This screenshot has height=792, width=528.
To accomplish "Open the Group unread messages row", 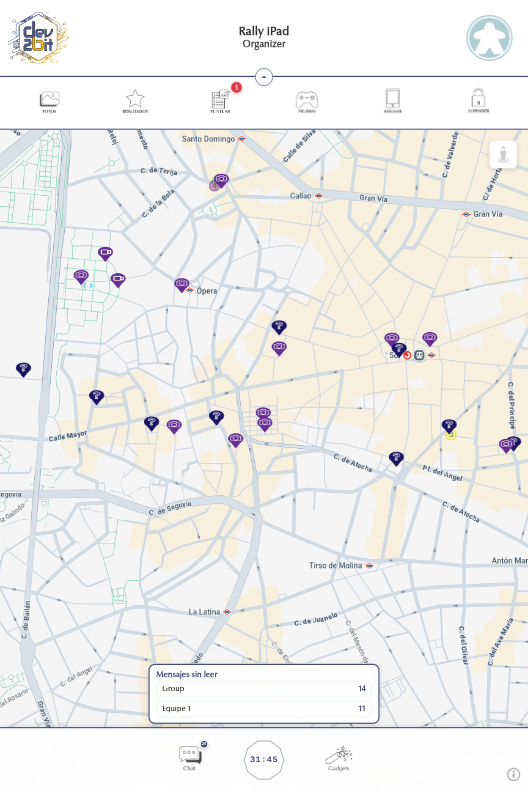I will (264, 688).
